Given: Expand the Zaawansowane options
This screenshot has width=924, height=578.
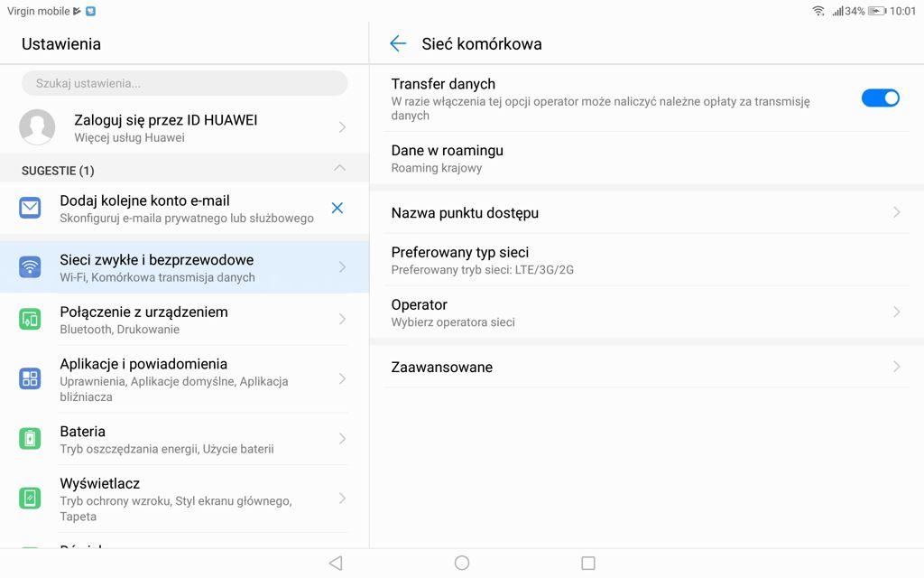Looking at the screenshot, I should coord(646,367).
